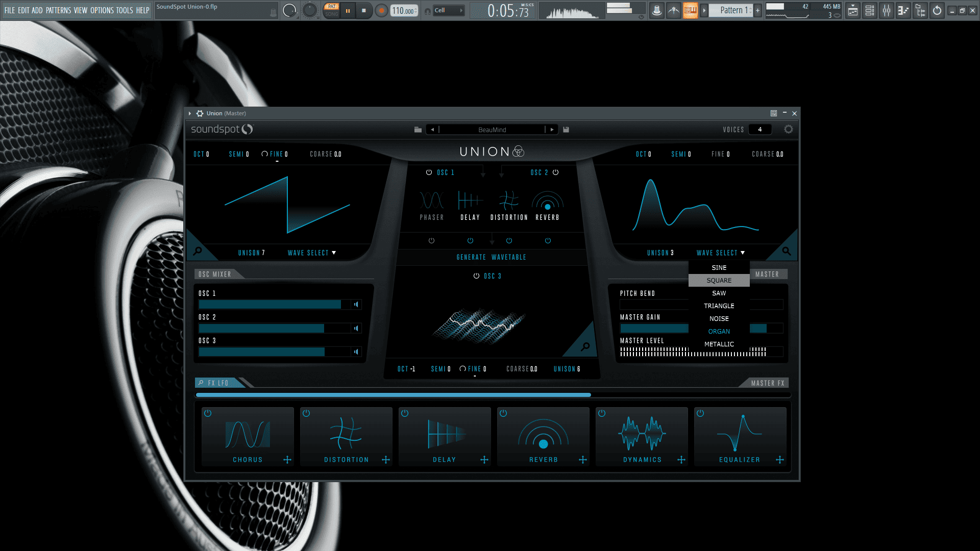Toggle OSC 2 power button
980x551 pixels.
[555, 172]
